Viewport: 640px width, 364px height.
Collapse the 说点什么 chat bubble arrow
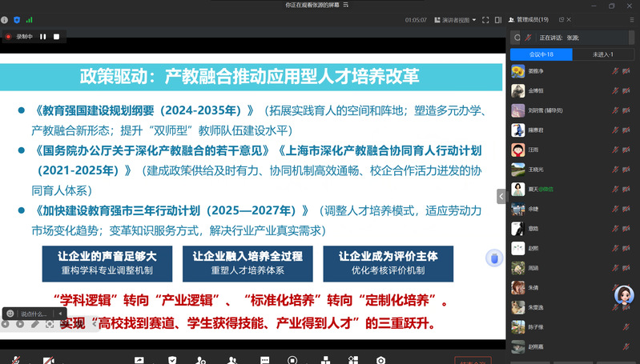pos(60,314)
